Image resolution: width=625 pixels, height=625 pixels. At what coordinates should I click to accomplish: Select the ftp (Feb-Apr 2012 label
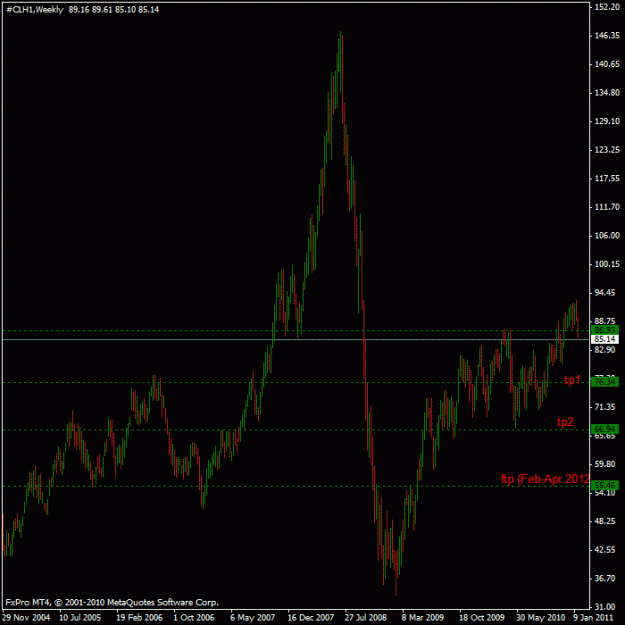point(545,479)
